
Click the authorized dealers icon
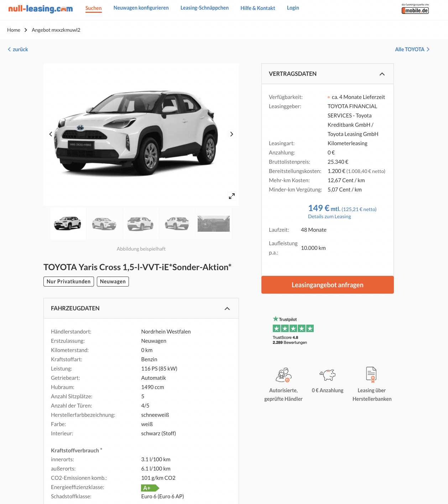[x=283, y=375]
